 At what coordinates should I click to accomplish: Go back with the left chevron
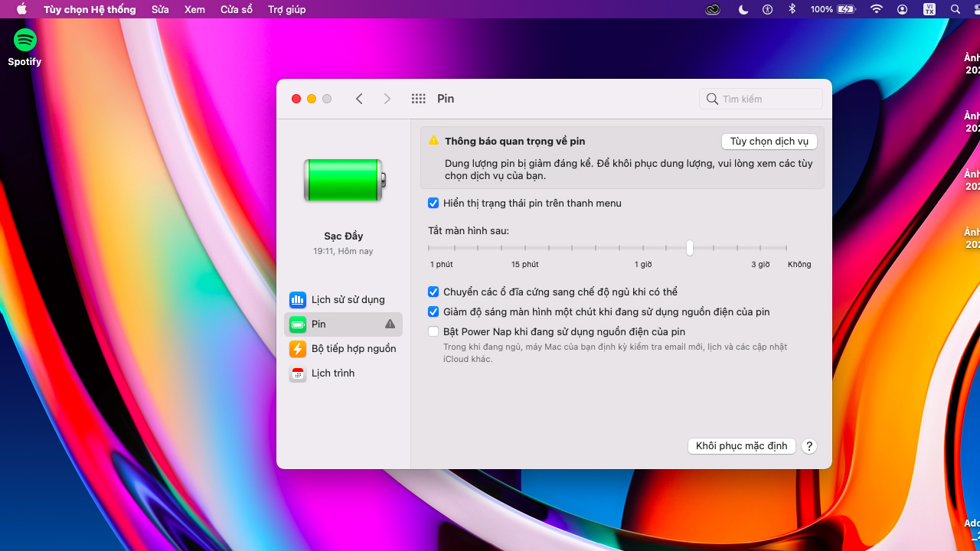click(359, 99)
